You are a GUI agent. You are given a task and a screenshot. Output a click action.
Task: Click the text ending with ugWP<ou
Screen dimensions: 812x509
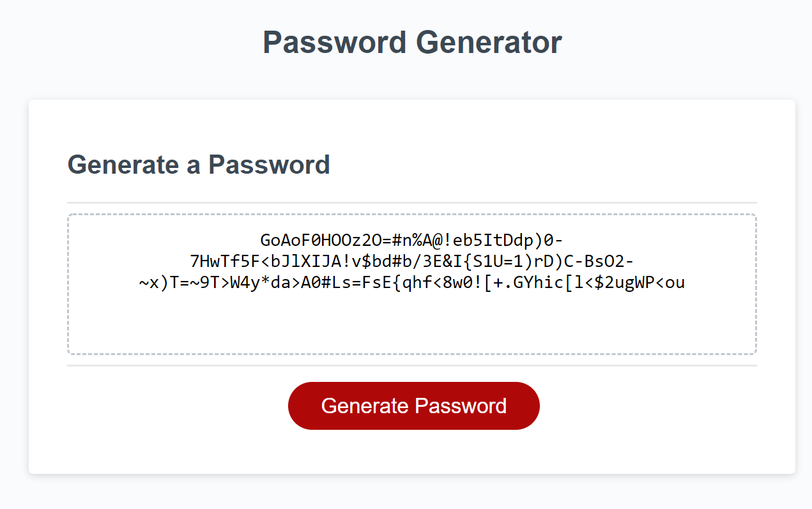(652, 282)
